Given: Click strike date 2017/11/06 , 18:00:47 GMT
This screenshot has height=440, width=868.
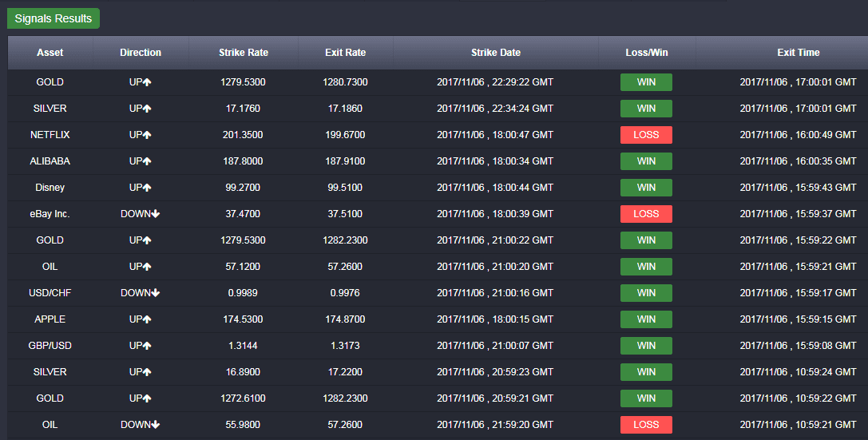Looking at the screenshot, I should [x=495, y=135].
